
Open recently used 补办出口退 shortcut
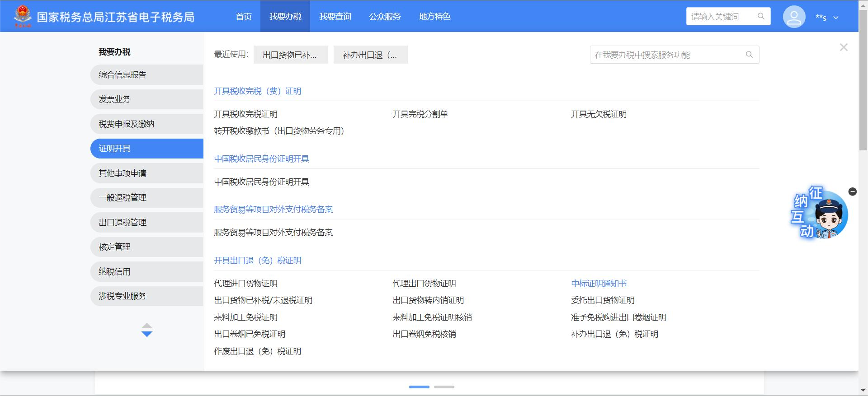[x=370, y=55]
